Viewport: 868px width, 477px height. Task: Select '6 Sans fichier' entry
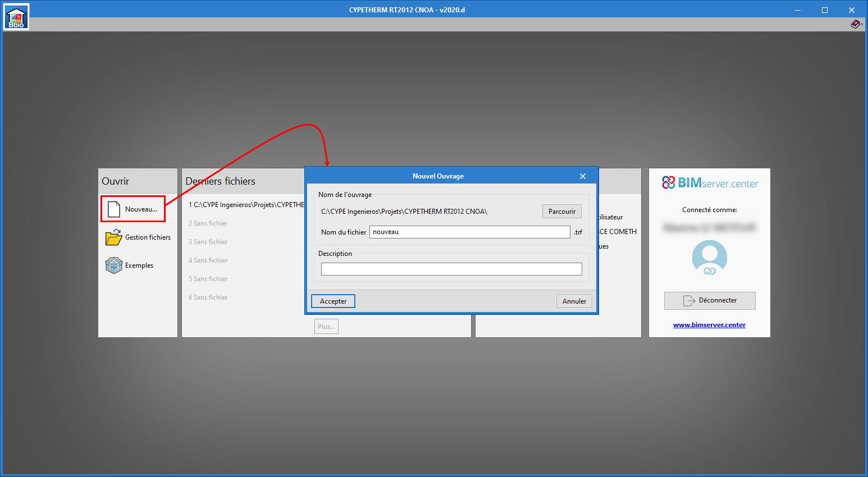(x=208, y=297)
